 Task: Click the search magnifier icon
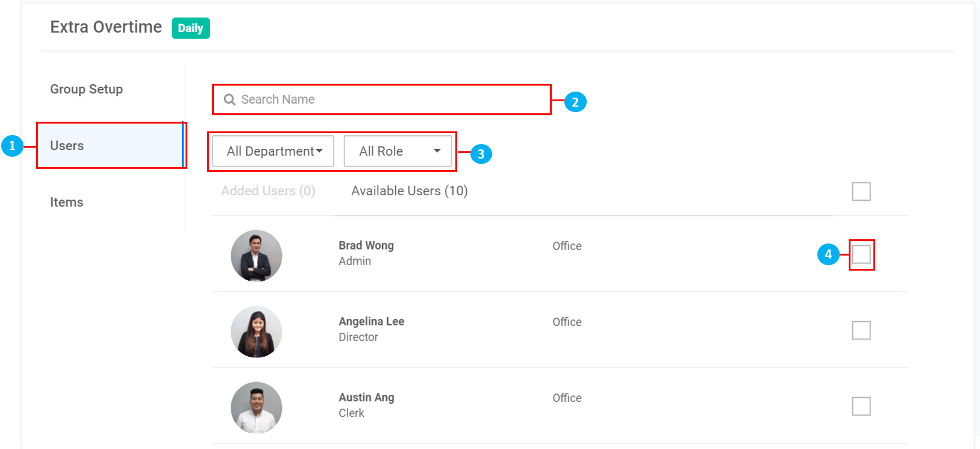229,99
